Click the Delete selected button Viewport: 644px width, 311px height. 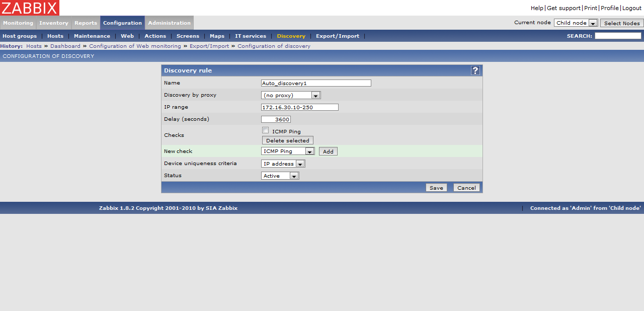point(287,140)
